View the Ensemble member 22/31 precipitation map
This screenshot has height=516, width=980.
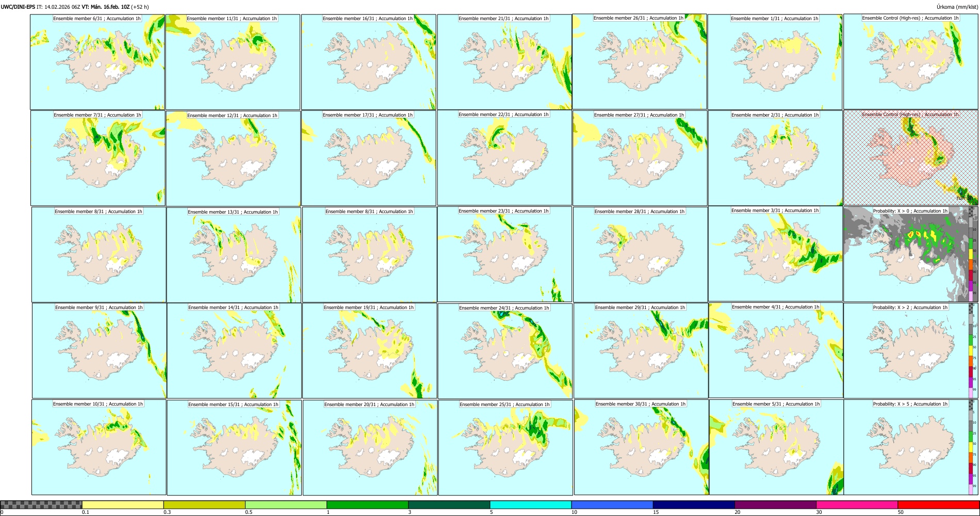click(504, 157)
